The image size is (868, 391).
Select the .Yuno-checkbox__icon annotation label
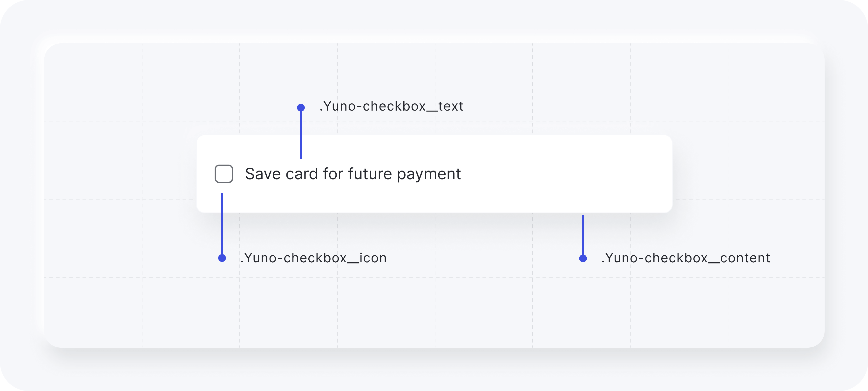[x=313, y=258]
